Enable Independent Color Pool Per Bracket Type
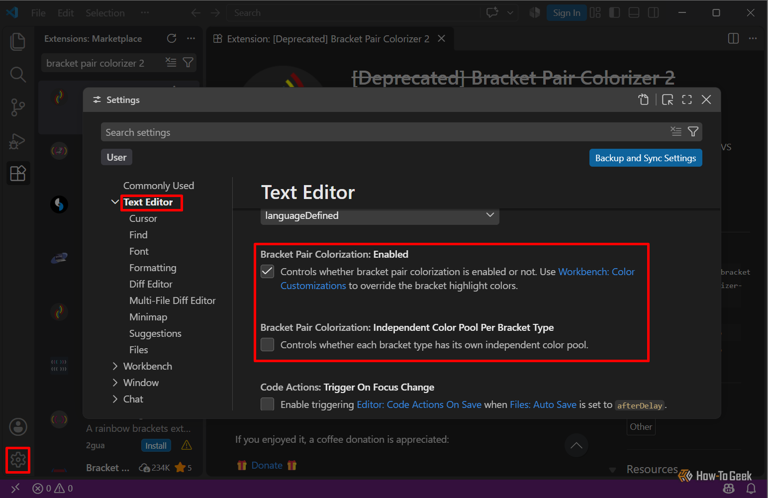Image resolution: width=768 pixels, height=498 pixels. pyautogui.click(x=267, y=344)
